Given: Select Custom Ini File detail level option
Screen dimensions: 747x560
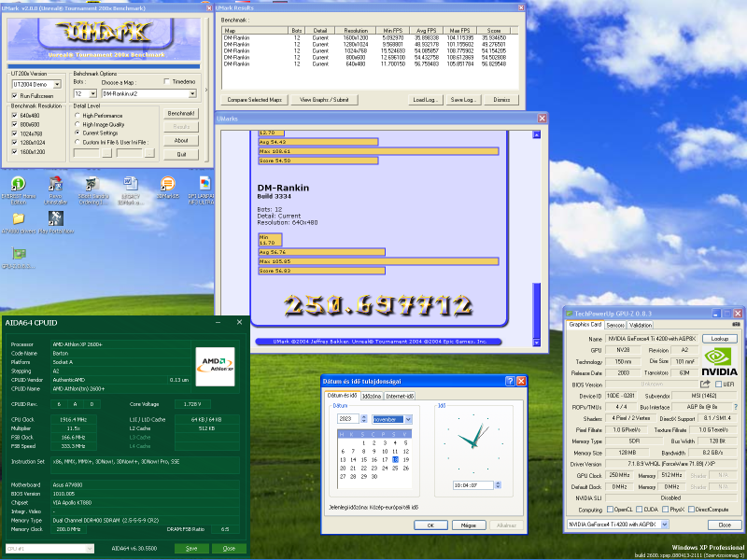Looking at the screenshot, I should pos(78,142).
